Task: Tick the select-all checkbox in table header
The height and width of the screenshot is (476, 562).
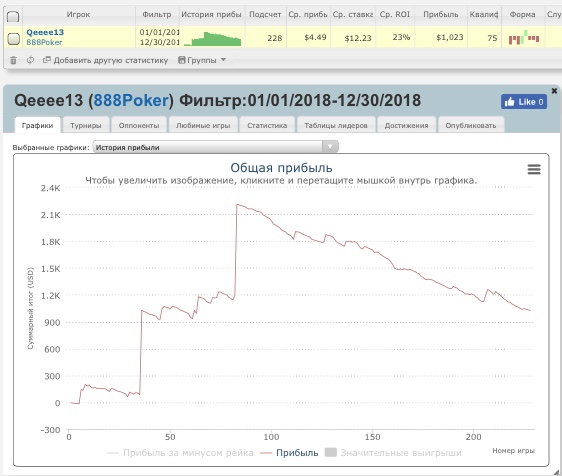Action: [x=13, y=16]
